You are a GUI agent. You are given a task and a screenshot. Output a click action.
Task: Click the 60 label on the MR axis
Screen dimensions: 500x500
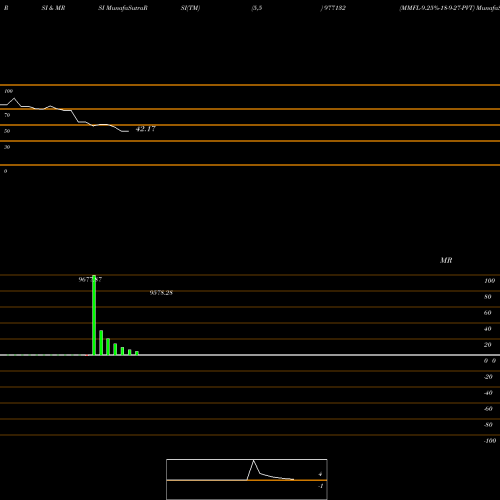tap(488, 313)
